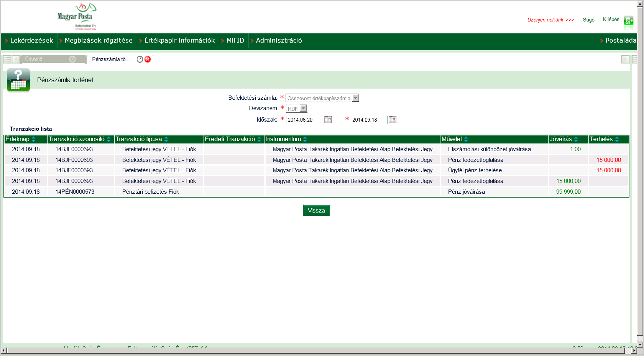This screenshot has width=644, height=356.
Task: Click debit 15 000,00 in Ügyfél pénz terhelése row
Action: point(609,170)
